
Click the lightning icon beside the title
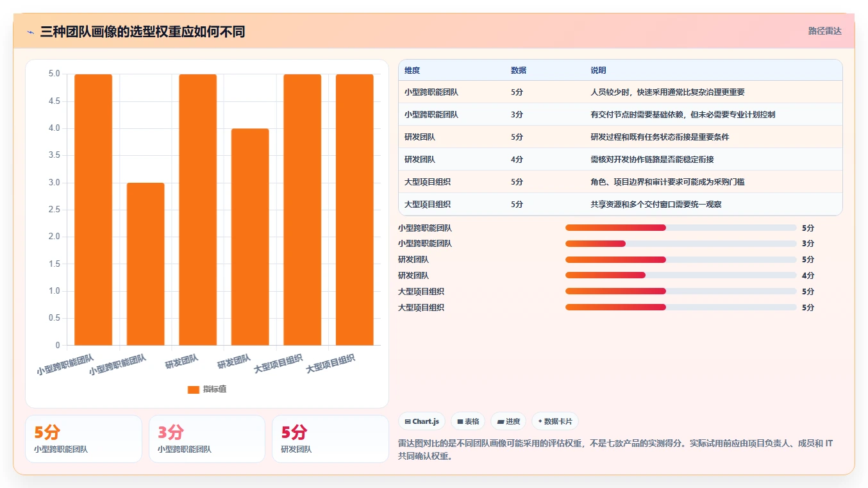pos(30,31)
